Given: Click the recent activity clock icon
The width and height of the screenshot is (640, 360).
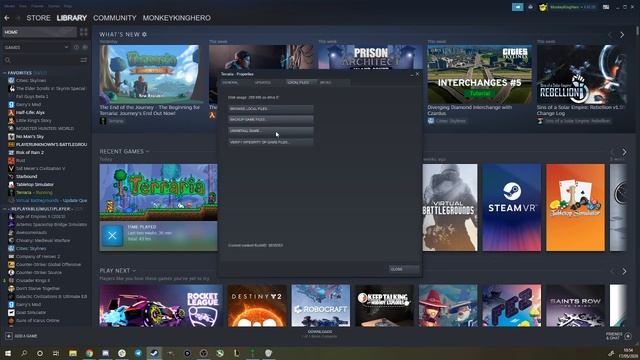Looking at the screenshot, I should pos(76,47).
